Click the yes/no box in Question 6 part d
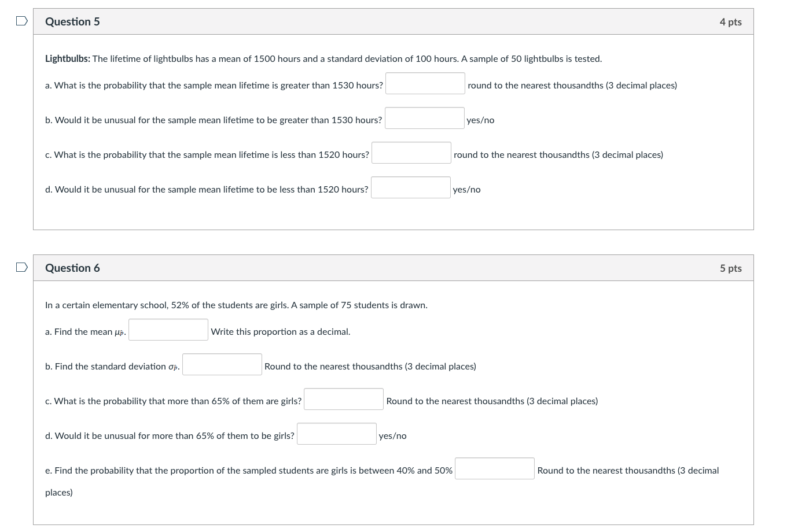This screenshot has height=532, width=798. tap(336, 433)
